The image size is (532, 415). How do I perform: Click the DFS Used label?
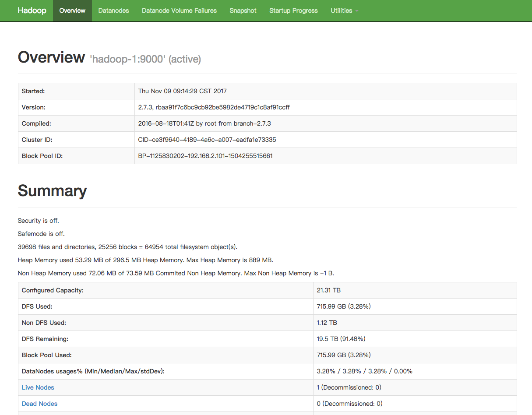[x=37, y=306]
